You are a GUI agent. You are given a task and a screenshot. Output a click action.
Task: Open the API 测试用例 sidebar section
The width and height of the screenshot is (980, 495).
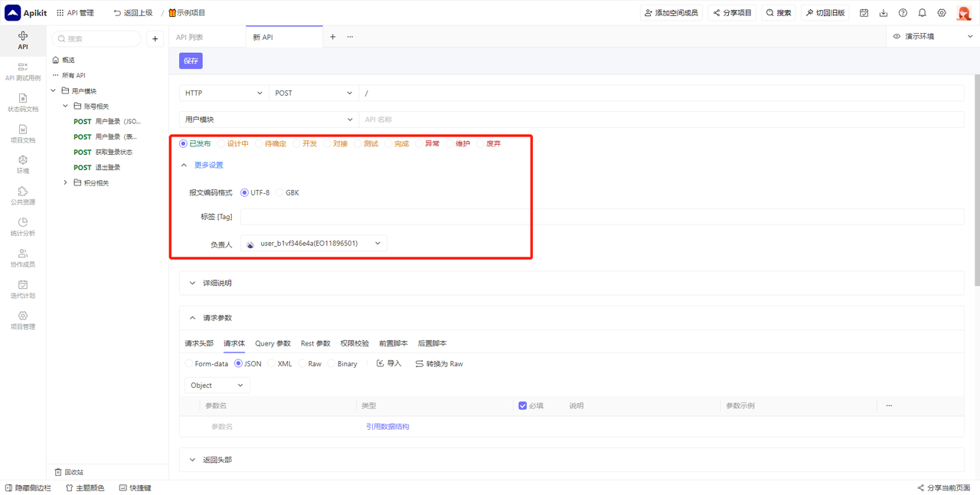(22, 72)
